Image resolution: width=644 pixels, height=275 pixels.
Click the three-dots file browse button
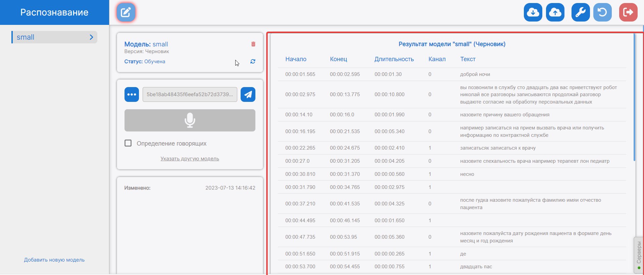point(132,94)
